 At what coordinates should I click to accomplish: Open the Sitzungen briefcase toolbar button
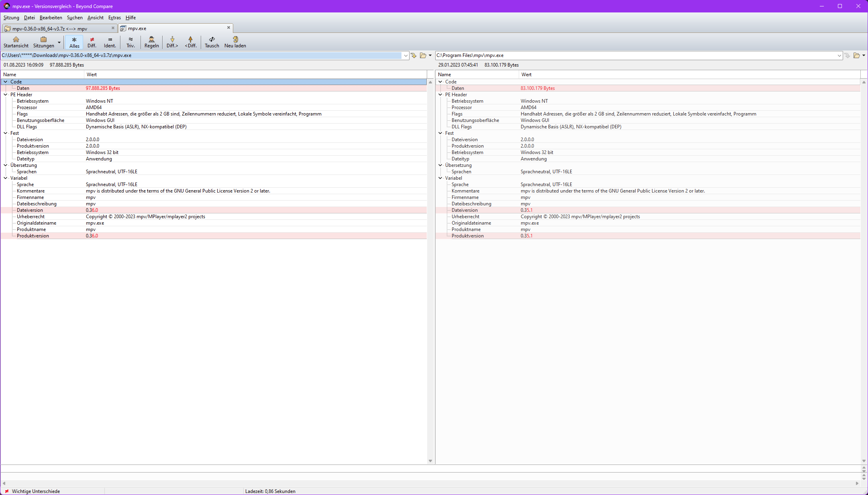[x=43, y=40]
